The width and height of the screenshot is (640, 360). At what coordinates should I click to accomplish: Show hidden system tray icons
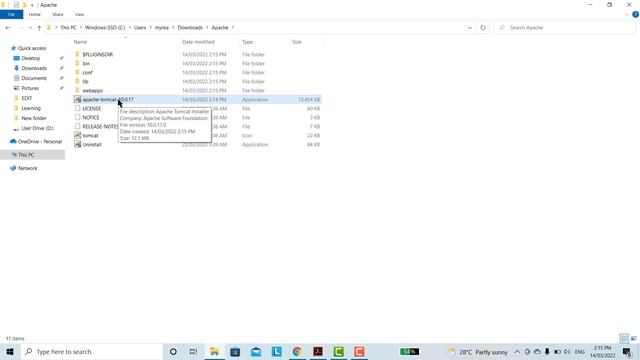coord(517,352)
